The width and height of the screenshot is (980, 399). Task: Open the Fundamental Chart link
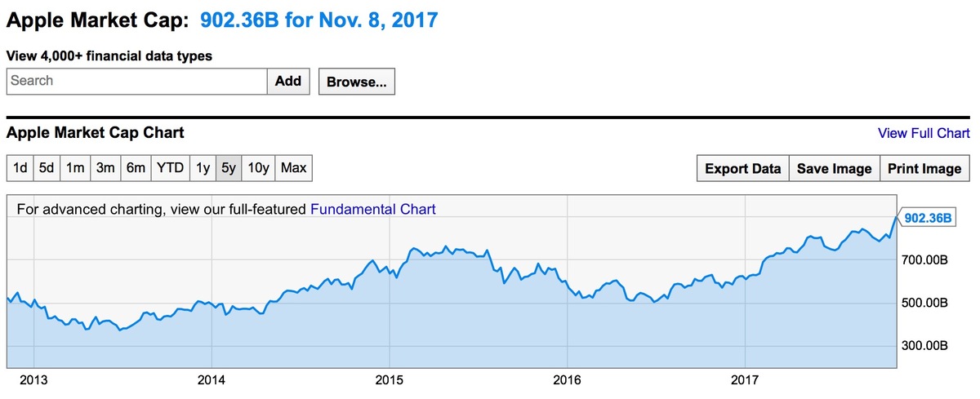coord(373,209)
